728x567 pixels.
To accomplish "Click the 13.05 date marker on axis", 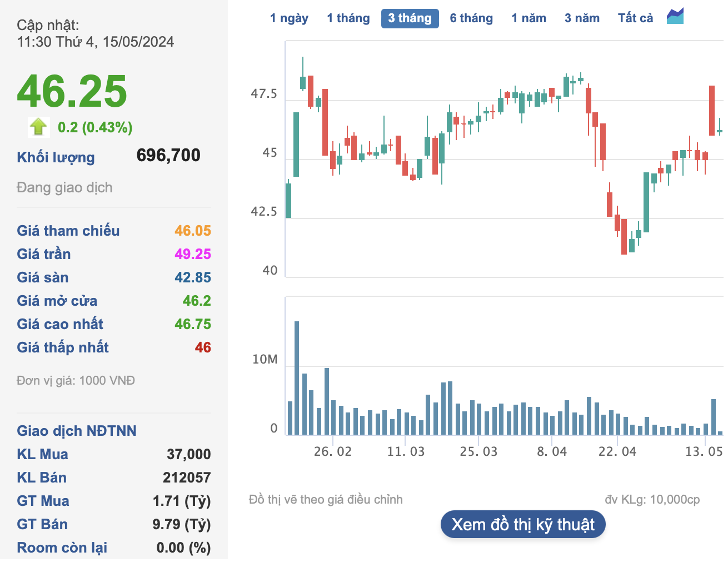I will tap(704, 451).
